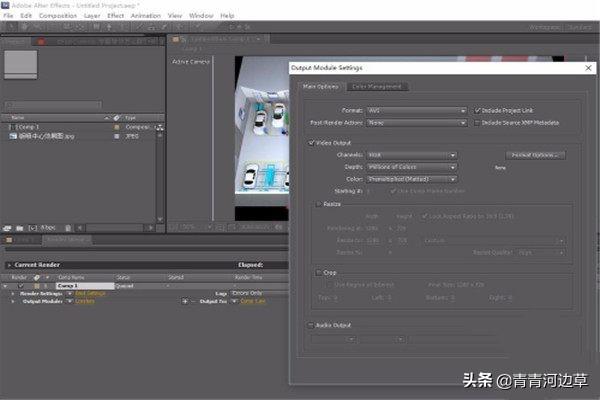Open the Window menu

click(x=201, y=16)
